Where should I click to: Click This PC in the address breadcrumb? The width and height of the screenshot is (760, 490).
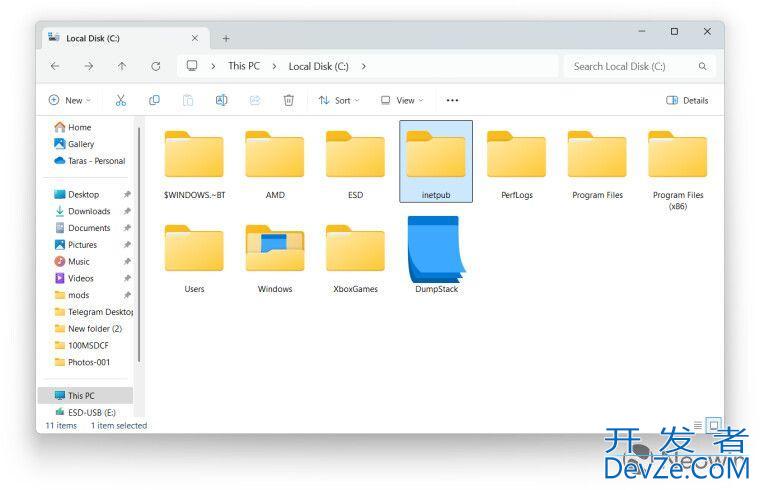coord(243,66)
